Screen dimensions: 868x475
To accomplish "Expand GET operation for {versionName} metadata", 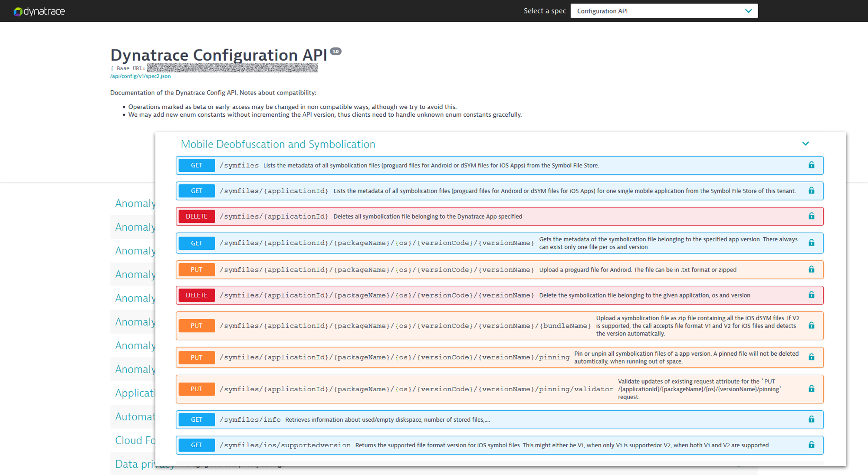I will pos(499,243).
